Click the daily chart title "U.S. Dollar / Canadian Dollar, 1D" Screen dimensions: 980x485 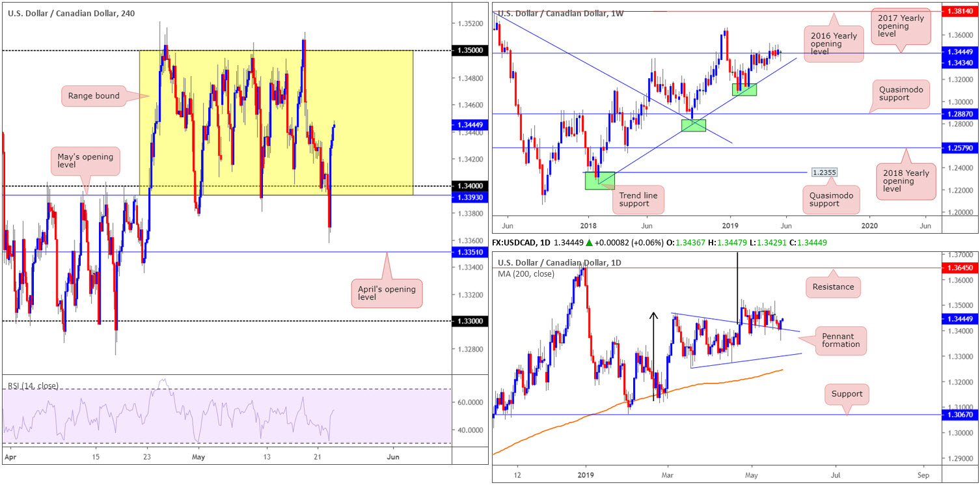(561, 262)
